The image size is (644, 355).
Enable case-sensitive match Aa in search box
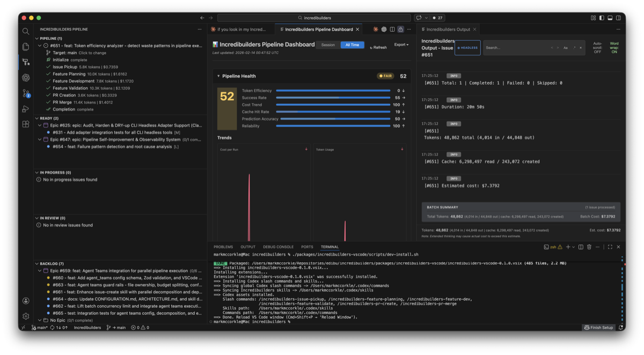pyautogui.click(x=565, y=48)
